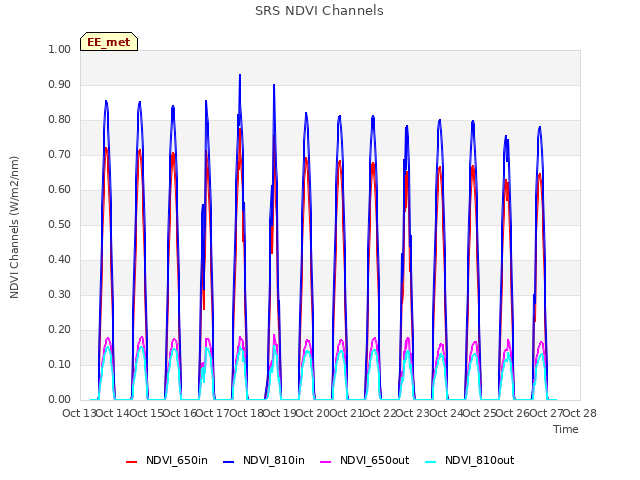Click the 0.00 y-axis tick label
The height and width of the screenshot is (480, 640).
[x=59, y=400]
